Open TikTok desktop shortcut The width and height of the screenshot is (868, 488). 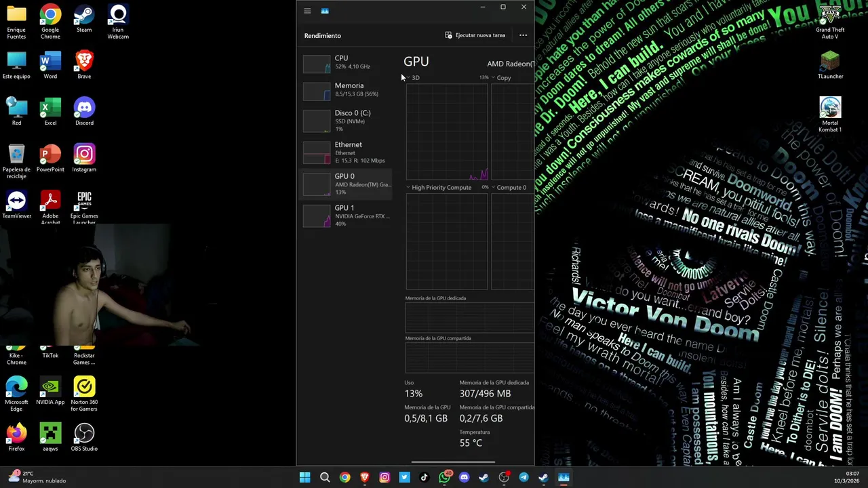(50, 352)
